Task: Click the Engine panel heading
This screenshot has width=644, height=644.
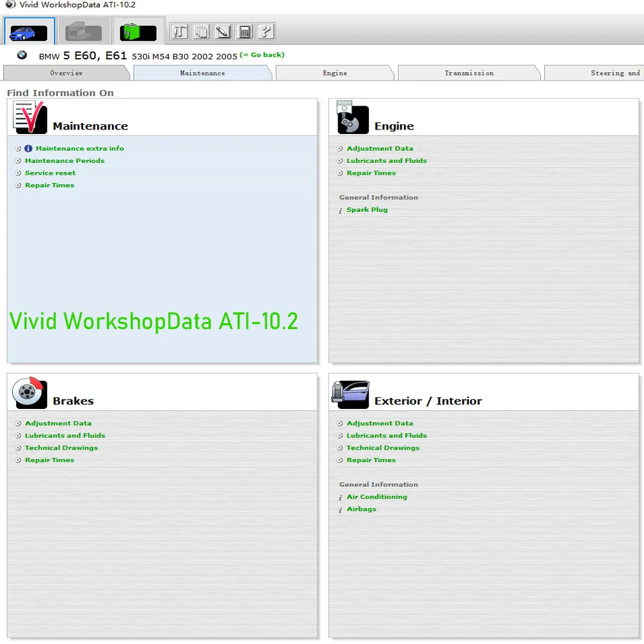Action: click(x=394, y=126)
